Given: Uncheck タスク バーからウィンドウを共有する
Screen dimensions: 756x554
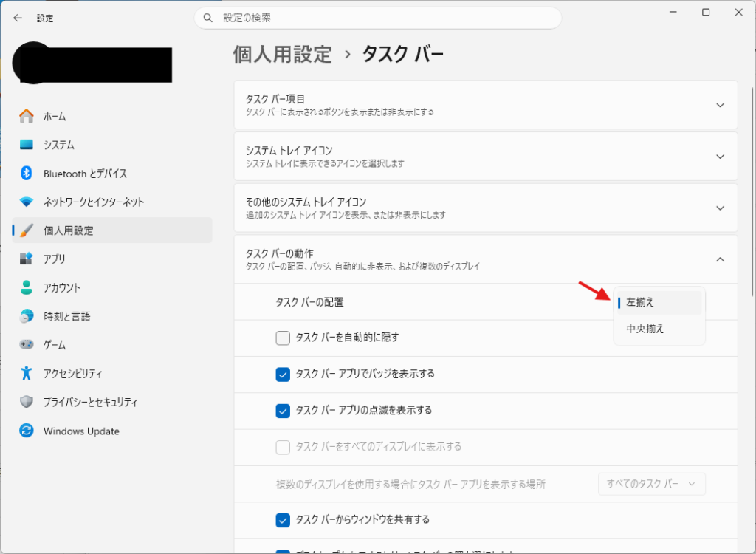Looking at the screenshot, I should [x=283, y=520].
